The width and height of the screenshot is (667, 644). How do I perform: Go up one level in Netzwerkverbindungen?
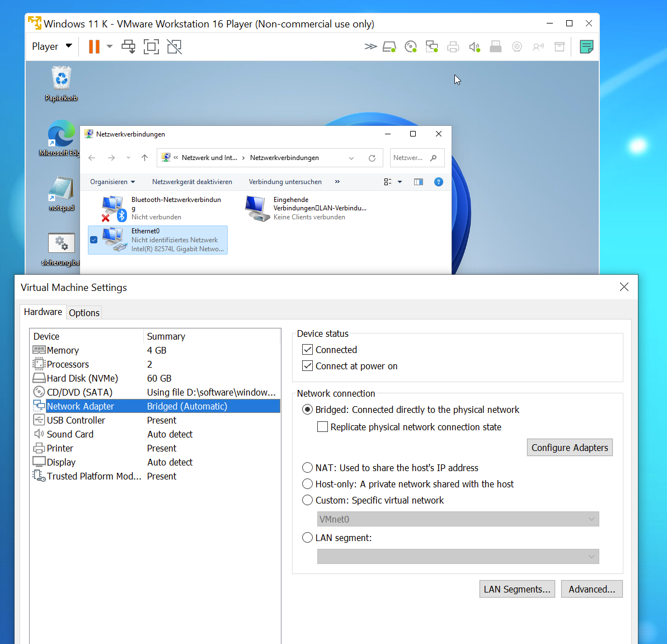(x=144, y=158)
